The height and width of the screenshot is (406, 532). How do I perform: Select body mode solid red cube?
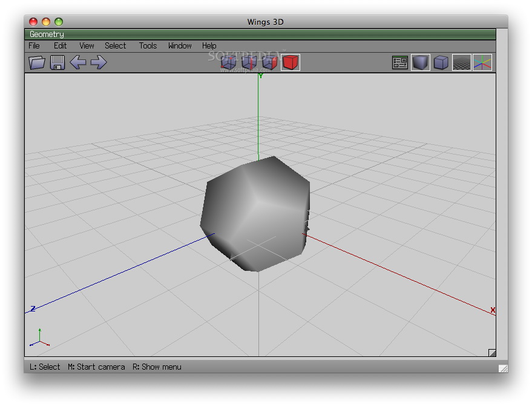[291, 62]
